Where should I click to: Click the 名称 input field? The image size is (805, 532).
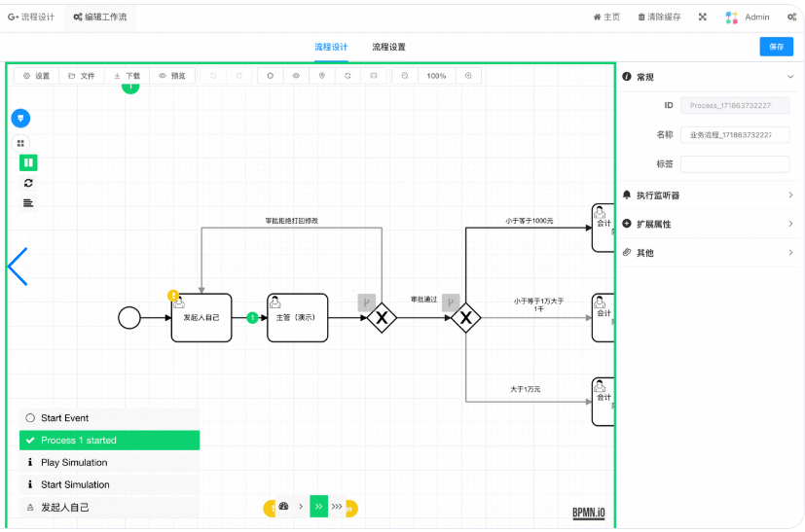pos(734,135)
